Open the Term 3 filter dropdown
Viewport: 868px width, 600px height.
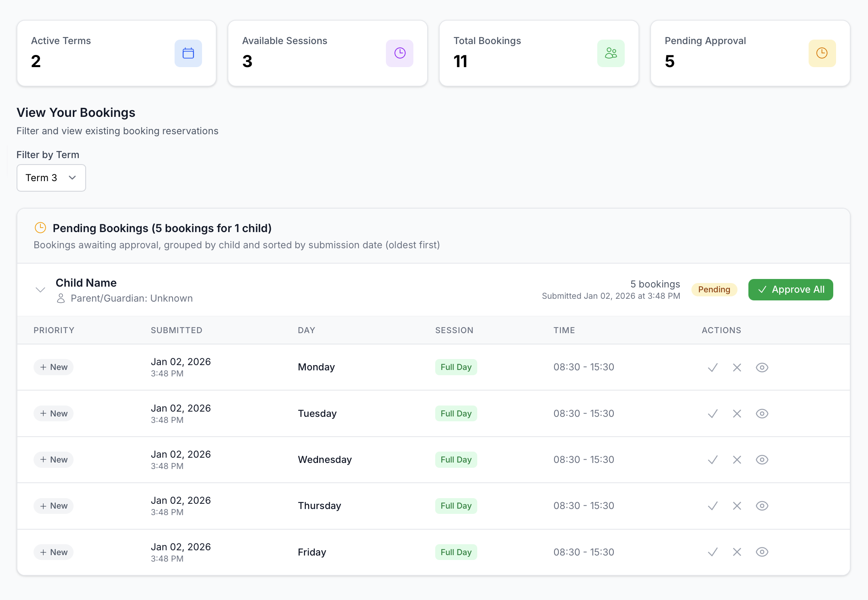(51, 178)
